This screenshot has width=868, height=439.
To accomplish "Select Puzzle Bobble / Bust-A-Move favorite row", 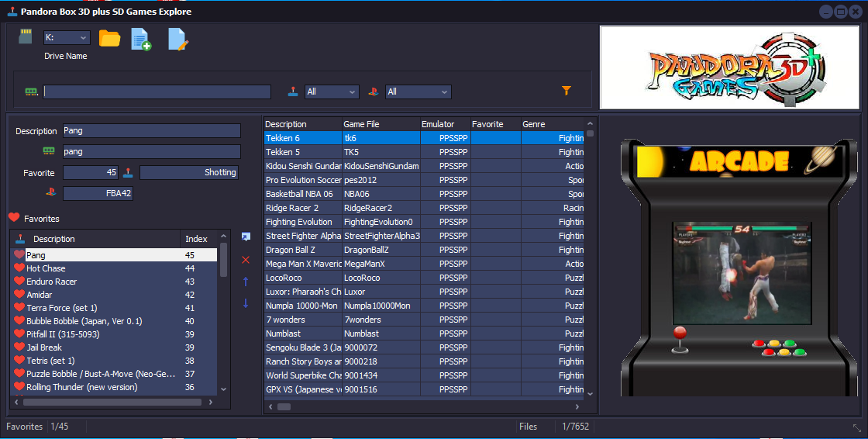I will coord(115,374).
